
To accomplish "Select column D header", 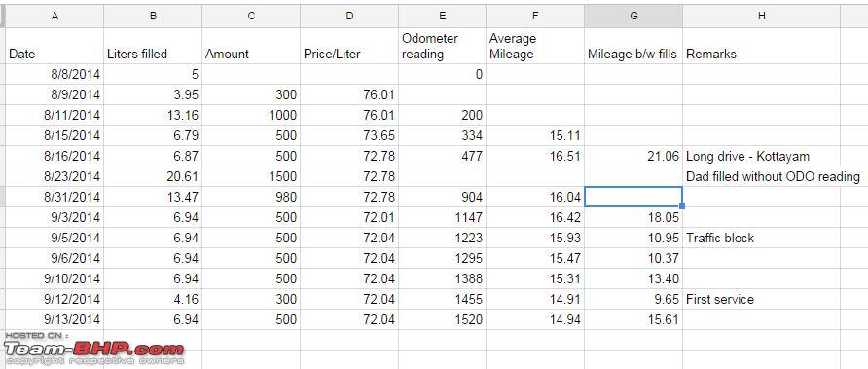I will (x=349, y=17).
